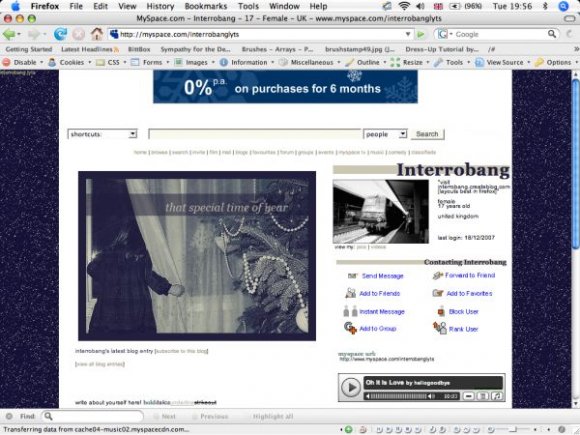The width and height of the screenshot is (580, 435).
Task: Mute the music player volume speaker
Action: [368, 396]
